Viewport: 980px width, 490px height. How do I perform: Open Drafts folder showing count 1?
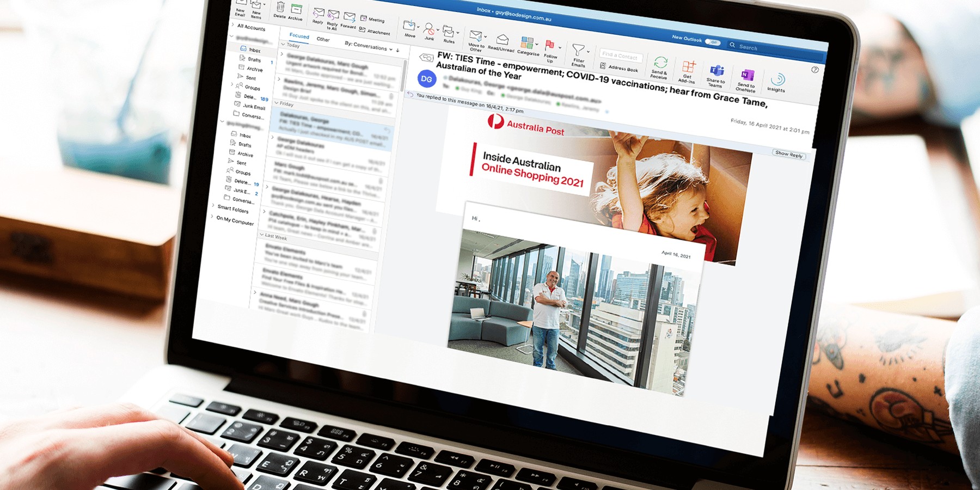[x=255, y=59]
